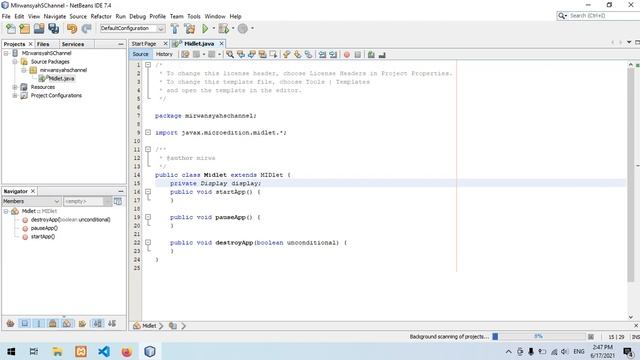Collapse the MirwansyahSChannel project node

tap(6, 53)
